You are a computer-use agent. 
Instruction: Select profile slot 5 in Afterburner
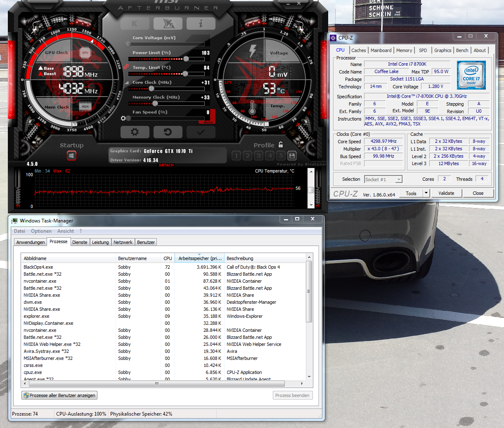(x=281, y=156)
